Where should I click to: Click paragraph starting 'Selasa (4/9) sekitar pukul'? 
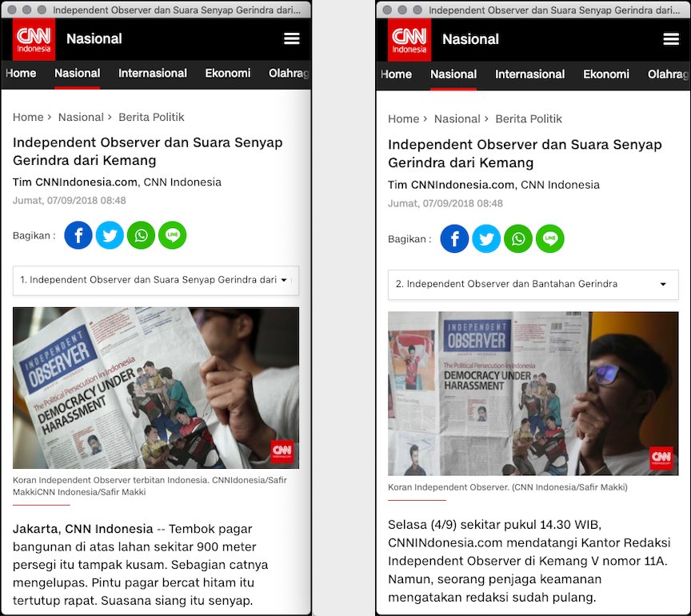[529, 561]
